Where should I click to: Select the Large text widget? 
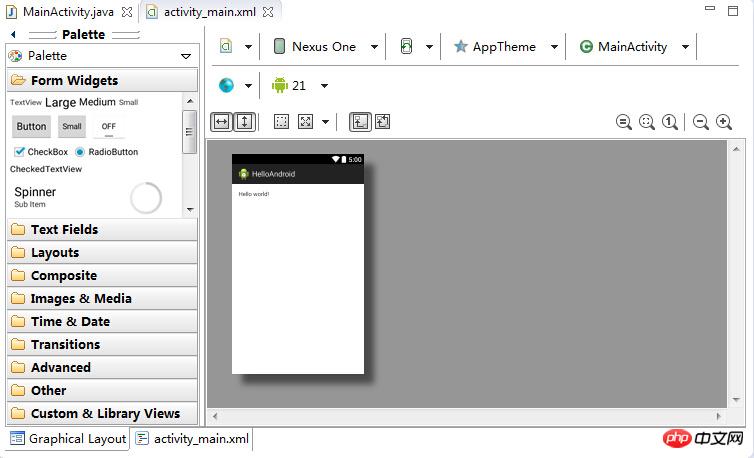61,102
